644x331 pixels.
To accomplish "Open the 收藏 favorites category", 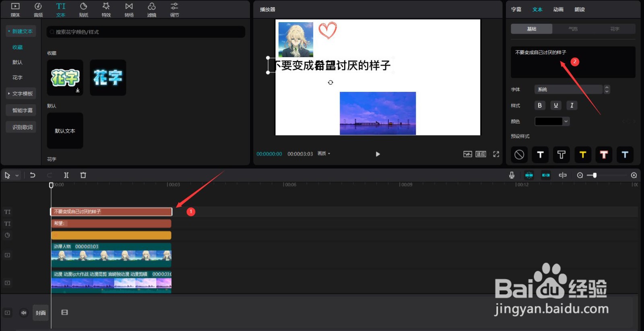I will (17, 48).
